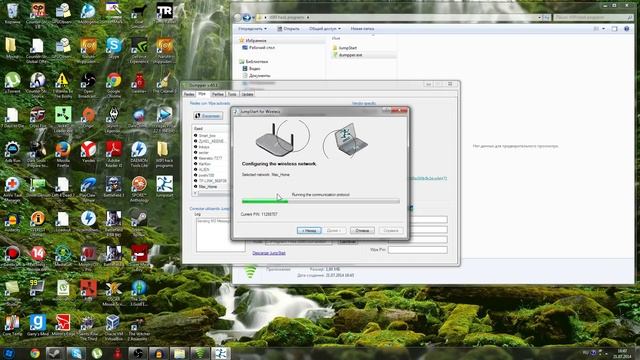This screenshot has width=640, height=360.
Task: Open the GeForce Experience desktop shortcut
Action: coord(139,49)
